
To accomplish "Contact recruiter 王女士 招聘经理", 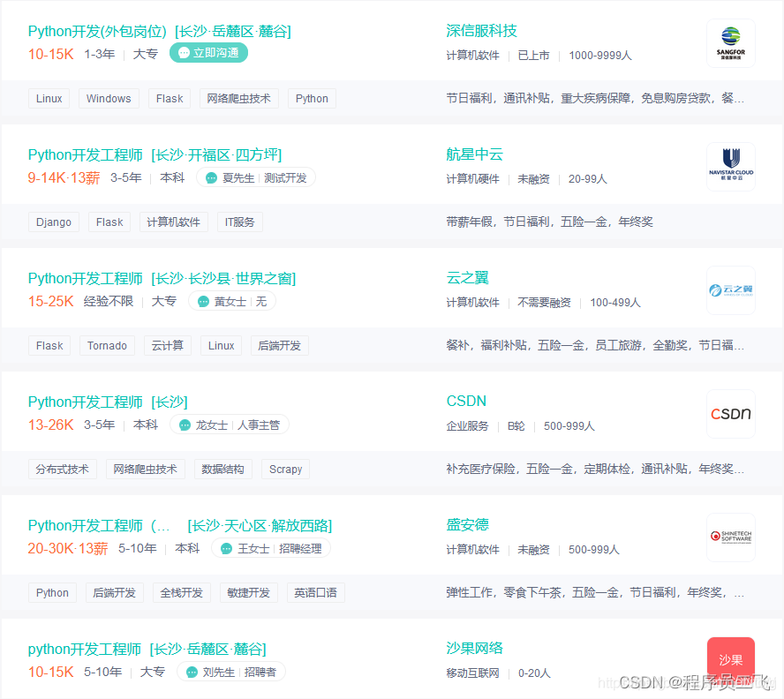I will coord(271,548).
